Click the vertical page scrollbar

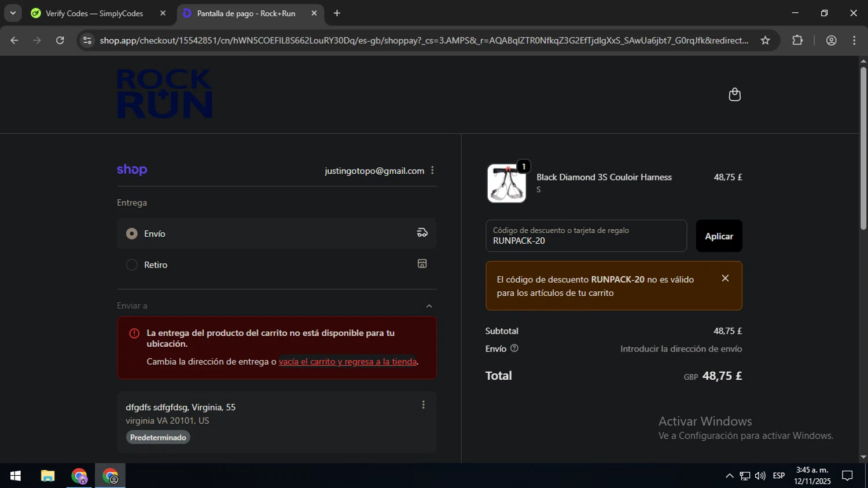coord(863,149)
